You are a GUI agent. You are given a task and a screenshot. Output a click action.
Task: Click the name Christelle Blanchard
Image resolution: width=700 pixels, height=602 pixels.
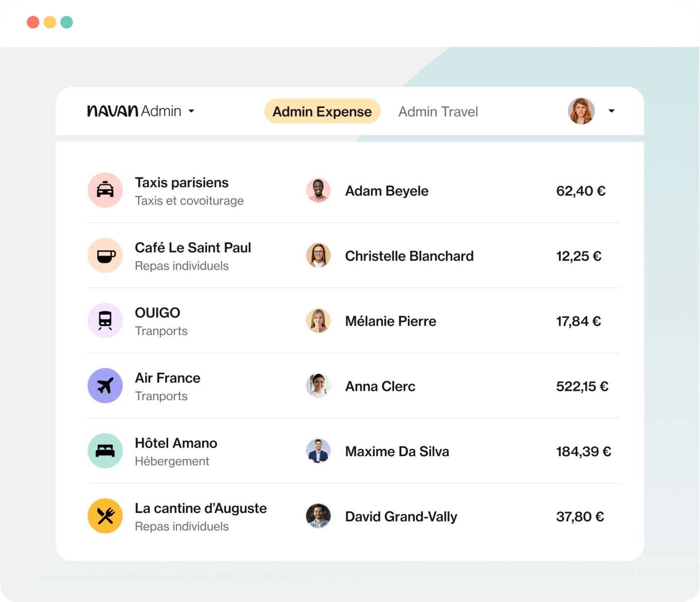409,256
